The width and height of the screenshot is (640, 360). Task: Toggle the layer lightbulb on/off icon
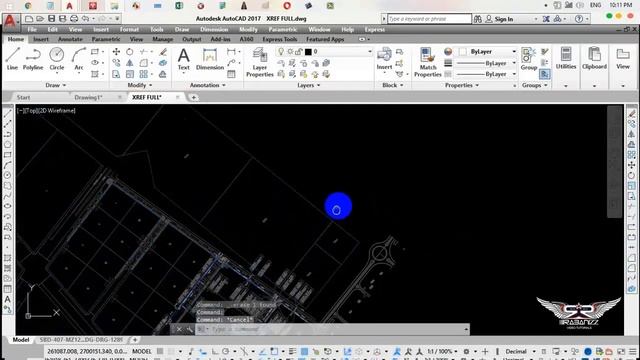[x=281, y=51]
